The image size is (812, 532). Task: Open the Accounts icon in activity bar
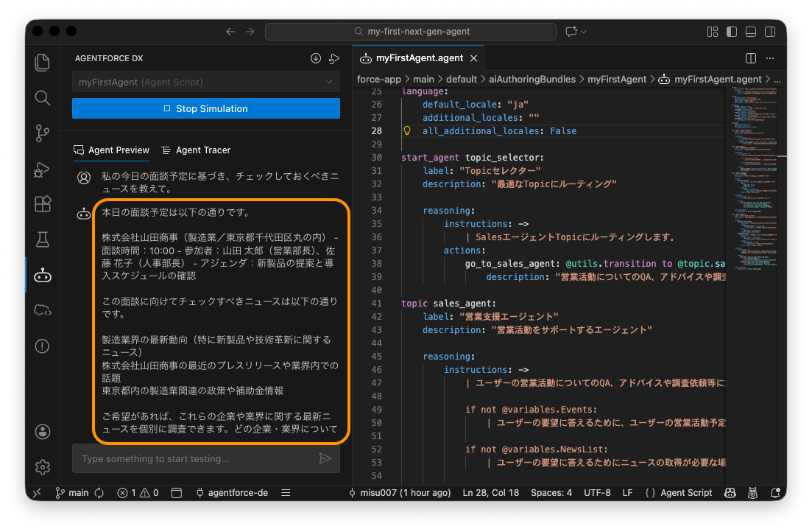click(x=43, y=431)
